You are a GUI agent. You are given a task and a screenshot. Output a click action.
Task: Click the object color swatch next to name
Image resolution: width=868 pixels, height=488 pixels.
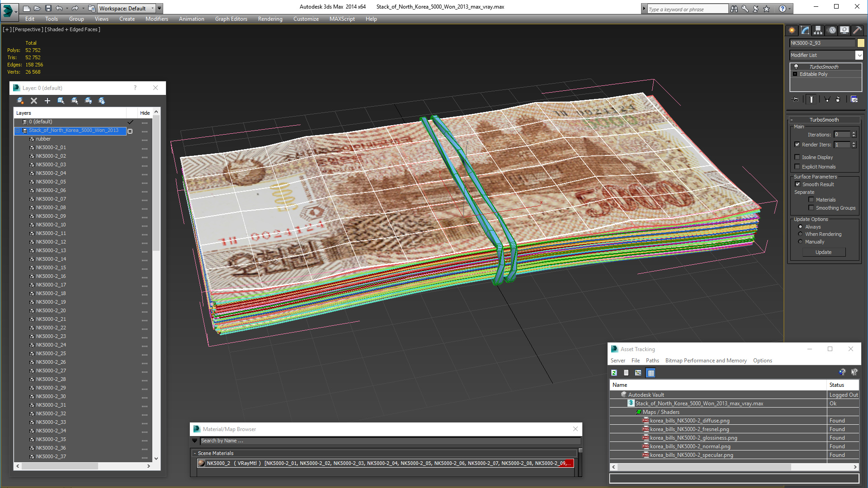tap(861, 43)
